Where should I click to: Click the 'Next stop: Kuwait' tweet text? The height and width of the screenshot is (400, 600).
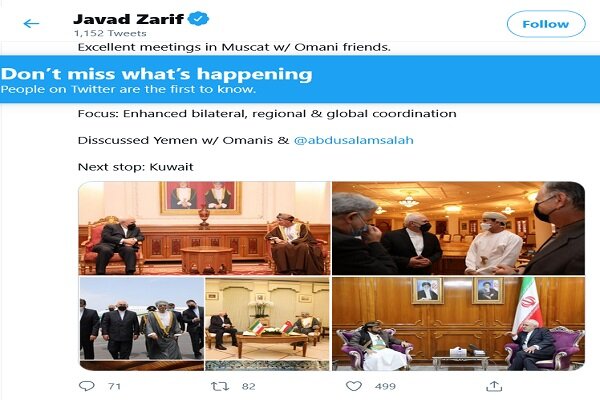pyautogui.click(x=135, y=167)
